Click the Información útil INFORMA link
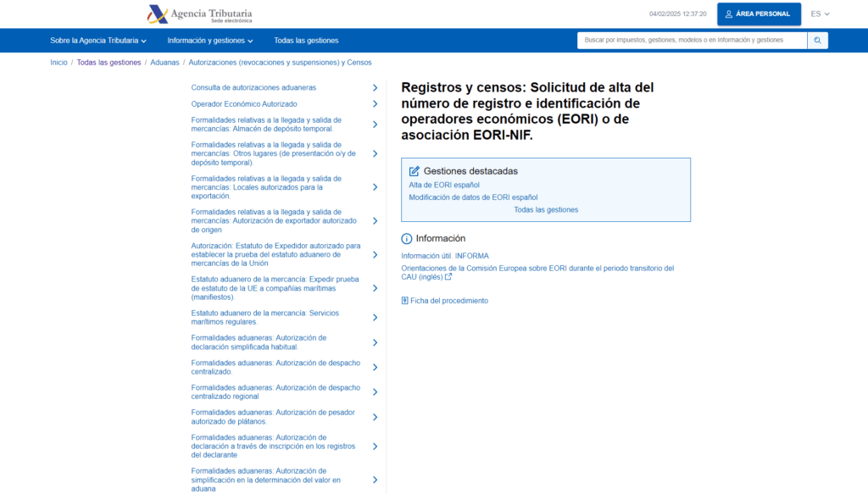868x494 pixels. point(445,255)
